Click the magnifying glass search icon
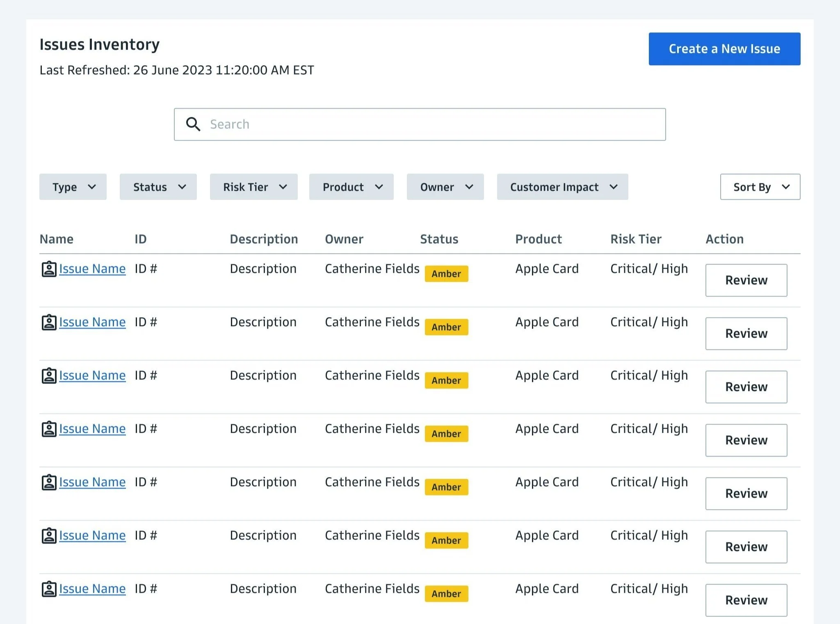This screenshot has height=624, width=840. 193,124
